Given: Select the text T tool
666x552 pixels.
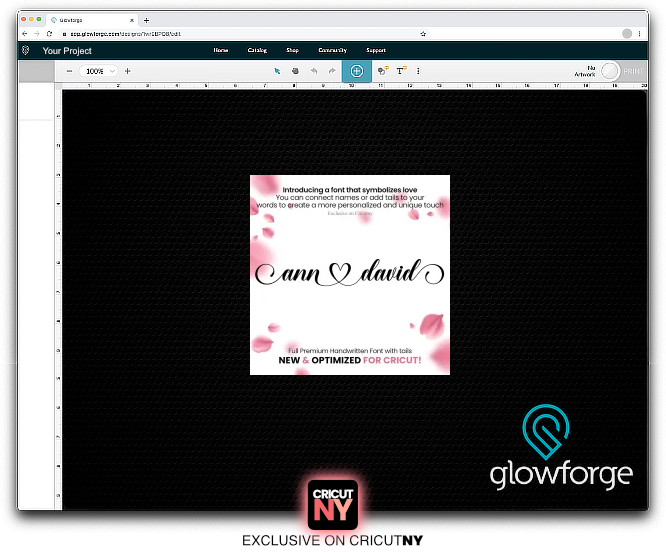Looking at the screenshot, I should [x=401, y=71].
